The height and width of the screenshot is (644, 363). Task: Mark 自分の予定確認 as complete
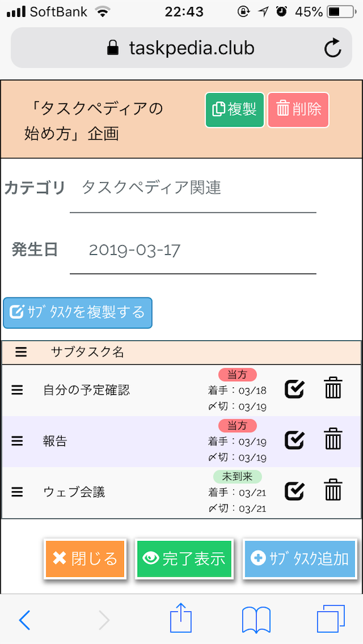pyautogui.click(x=294, y=389)
